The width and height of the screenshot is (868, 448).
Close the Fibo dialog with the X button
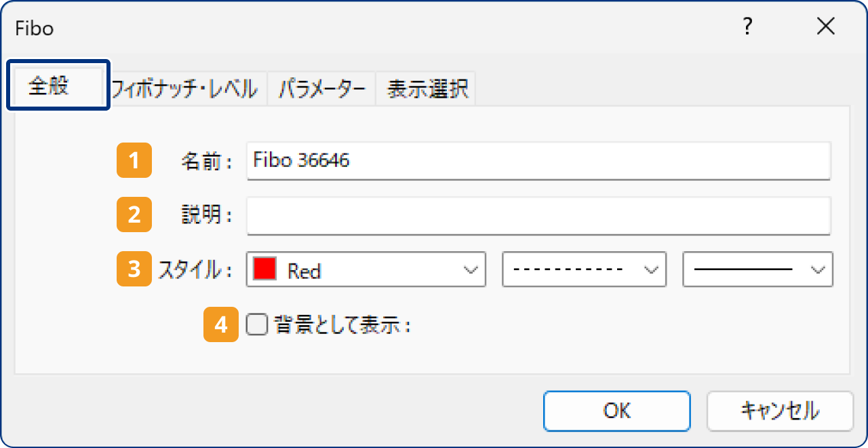click(826, 26)
